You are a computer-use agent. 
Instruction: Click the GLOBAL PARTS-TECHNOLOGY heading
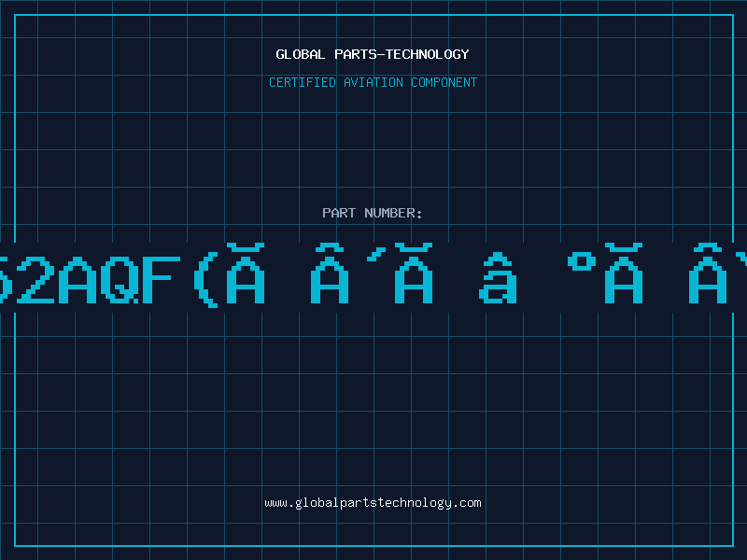click(x=373, y=54)
